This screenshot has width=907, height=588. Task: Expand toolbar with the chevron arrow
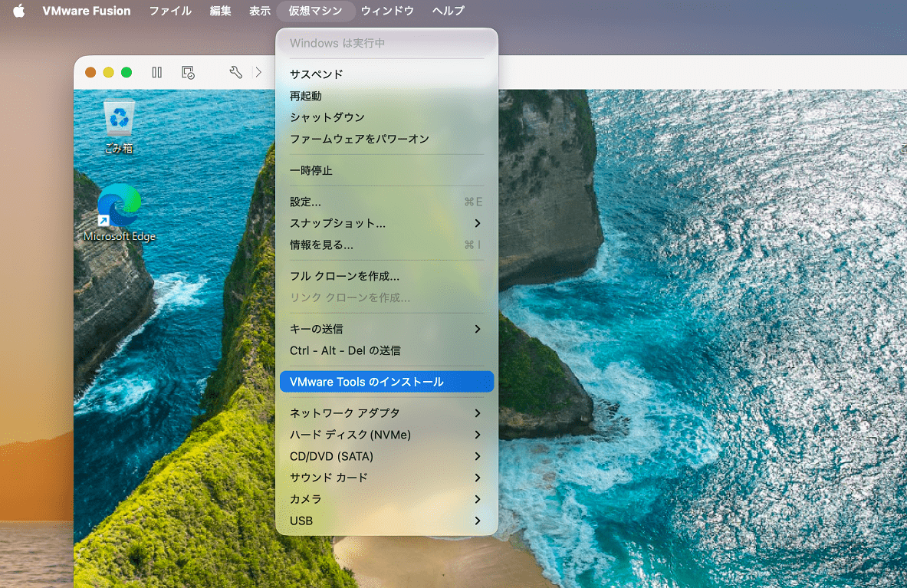pos(258,72)
